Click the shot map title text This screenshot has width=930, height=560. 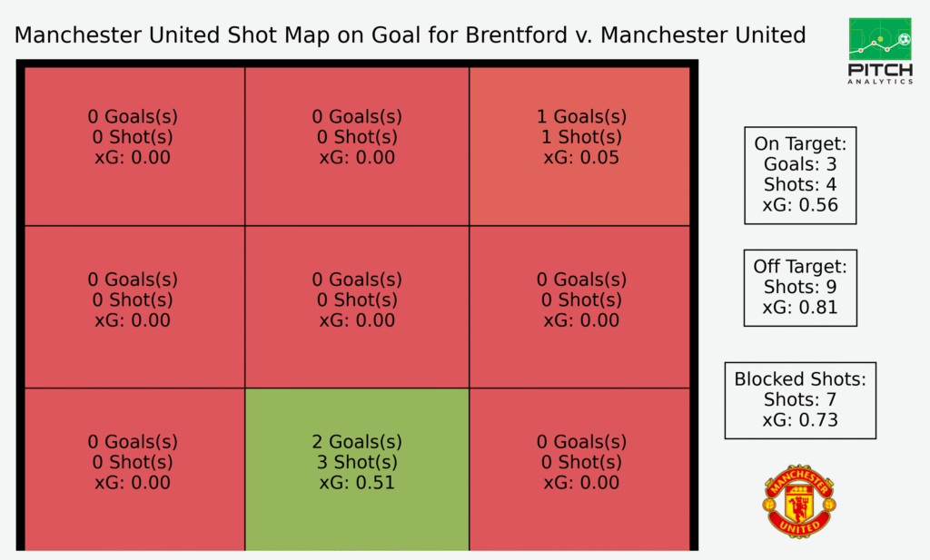point(410,35)
